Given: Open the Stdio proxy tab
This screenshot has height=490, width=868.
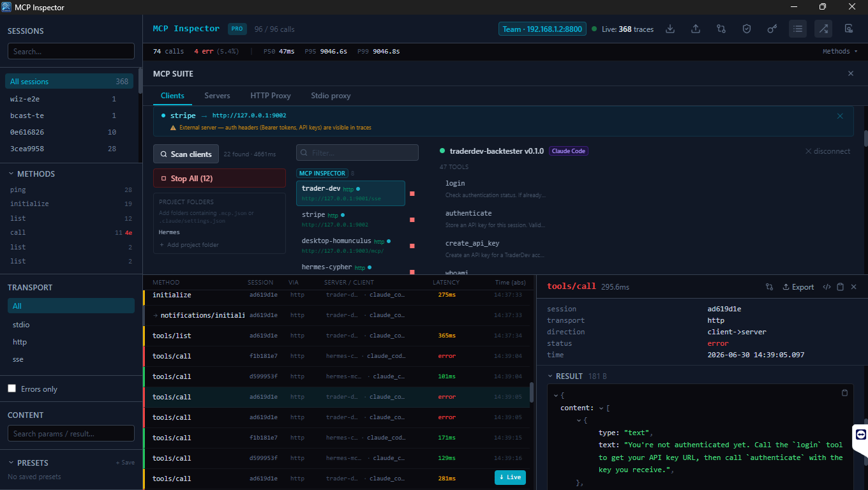Looking at the screenshot, I should click(x=331, y=96).
